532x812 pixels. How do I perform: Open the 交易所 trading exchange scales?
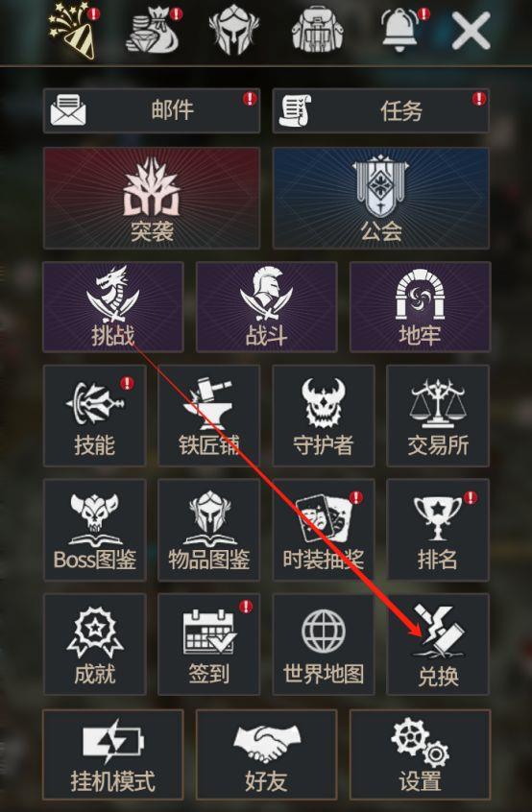438,416
